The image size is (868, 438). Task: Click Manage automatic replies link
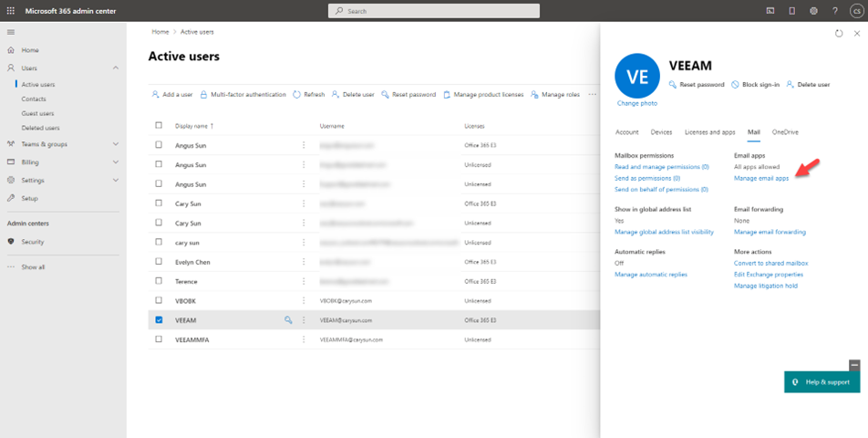(x=650, y=274)
